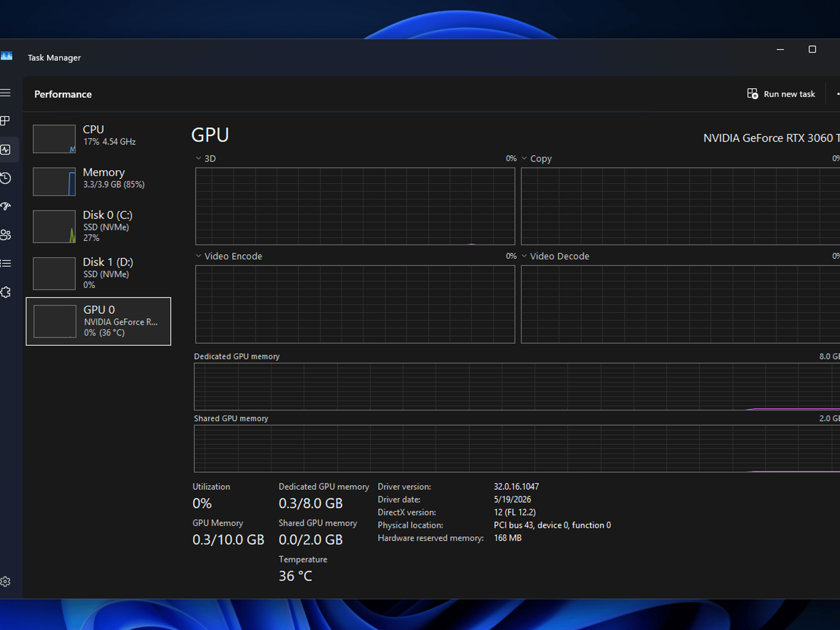Select GPU 0 performance item
840x630 pixels.
click(x=98, y=321)
